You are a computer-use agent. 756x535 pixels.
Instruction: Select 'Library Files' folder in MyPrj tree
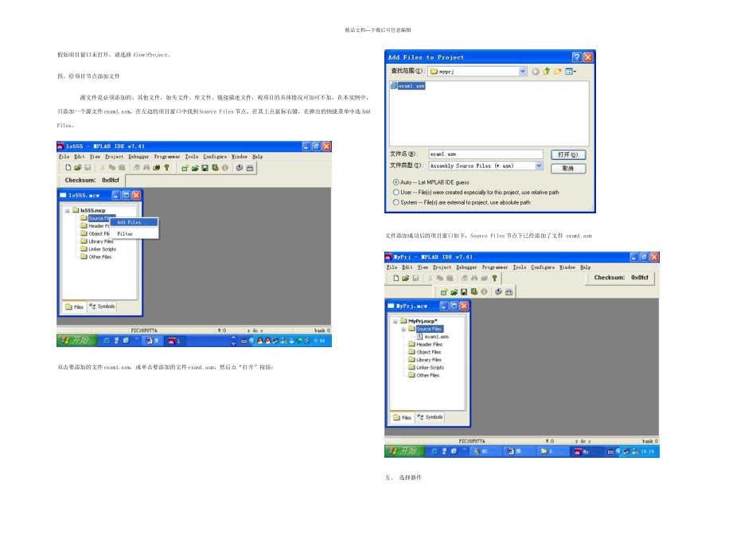point(425,360)
